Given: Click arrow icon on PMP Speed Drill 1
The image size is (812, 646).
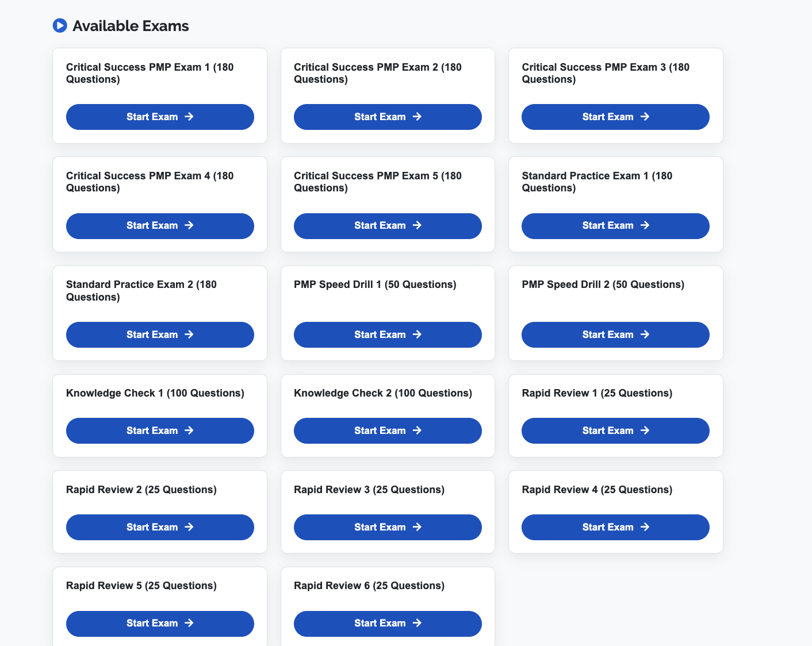Looking at the screenshot, I should (x=418, y=334).
